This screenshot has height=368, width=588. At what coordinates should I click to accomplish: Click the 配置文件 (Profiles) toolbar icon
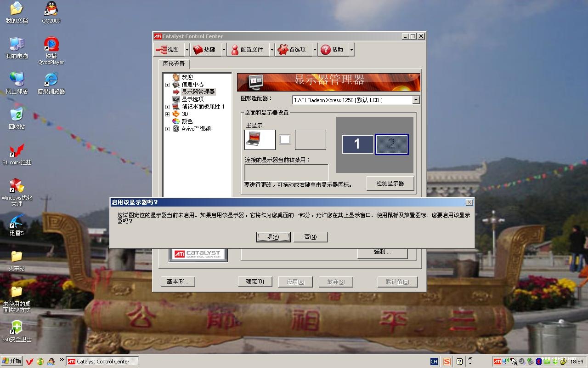(247, 50)
